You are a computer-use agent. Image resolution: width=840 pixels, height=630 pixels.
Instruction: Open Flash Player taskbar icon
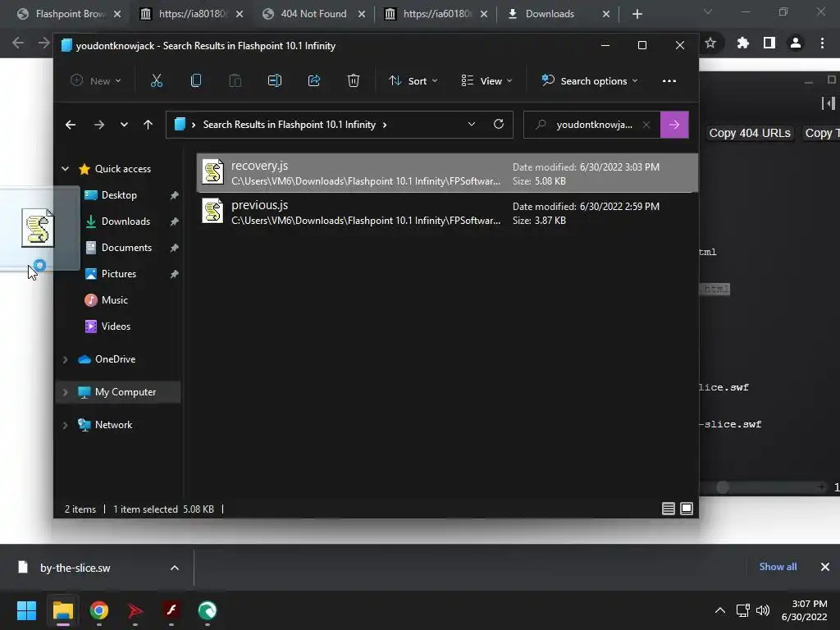tap(171, 610)
